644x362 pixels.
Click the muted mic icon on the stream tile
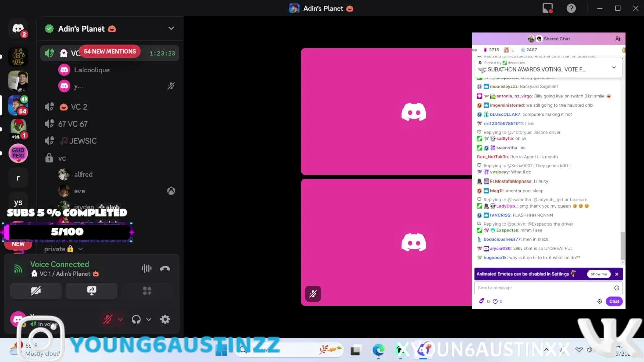tap(313, 294)
